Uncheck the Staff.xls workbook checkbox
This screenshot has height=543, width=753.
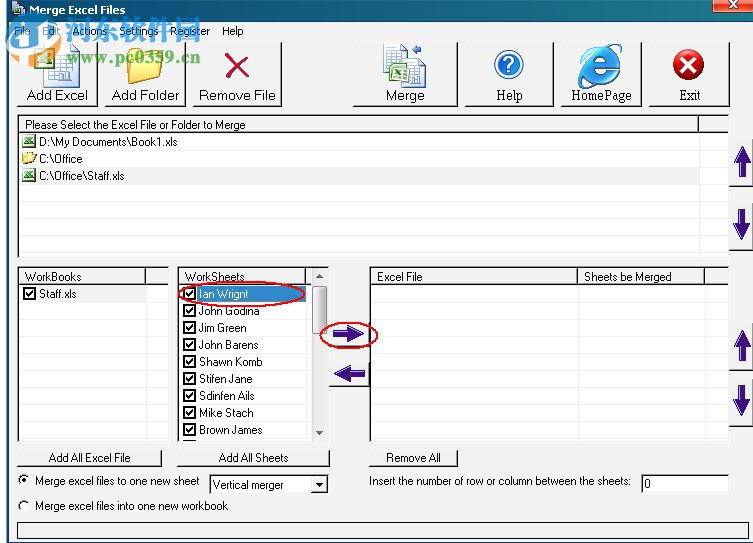tap(29, 293)
